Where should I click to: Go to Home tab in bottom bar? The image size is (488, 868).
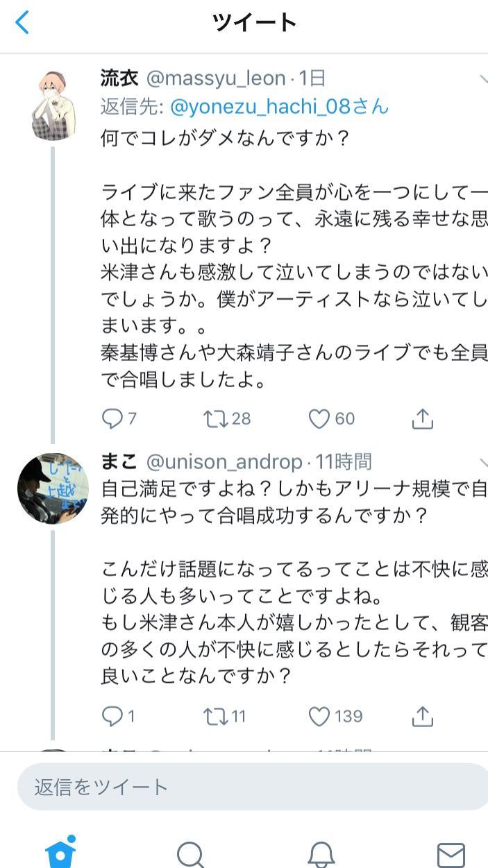(60, 852)
